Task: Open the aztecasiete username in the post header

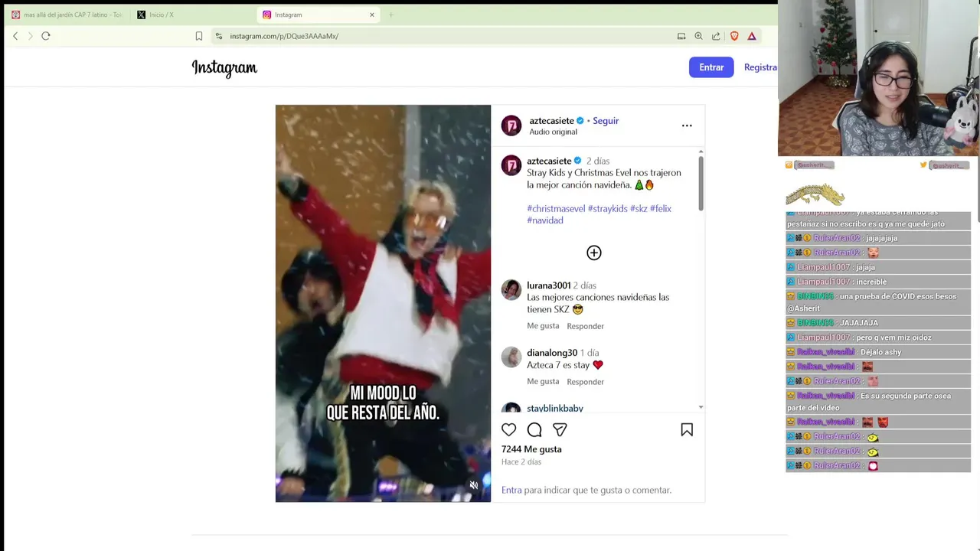Action: [551, 121]
